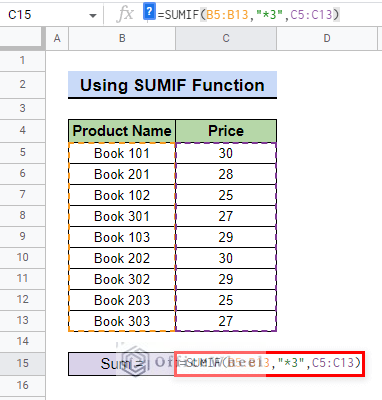Select column A header
The image size is (382, 400).
(x=57, y=39)
